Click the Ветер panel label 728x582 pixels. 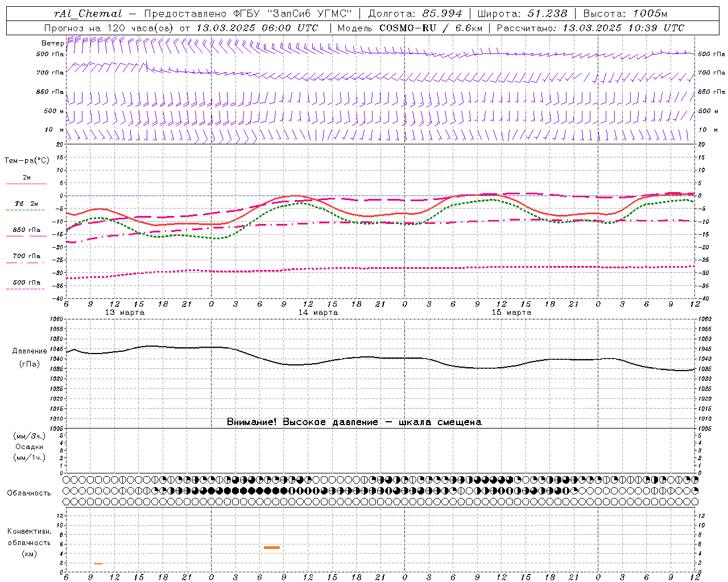[53, 43]
